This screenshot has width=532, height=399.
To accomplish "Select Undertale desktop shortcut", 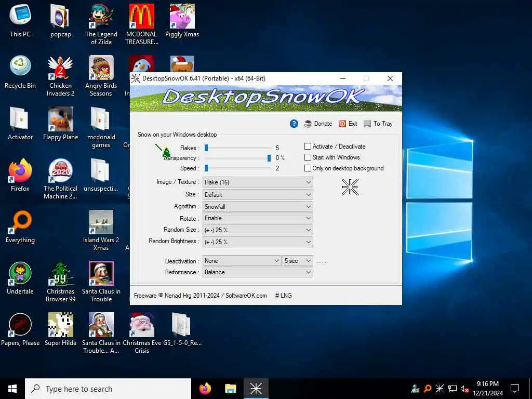I will coord(20,278).
